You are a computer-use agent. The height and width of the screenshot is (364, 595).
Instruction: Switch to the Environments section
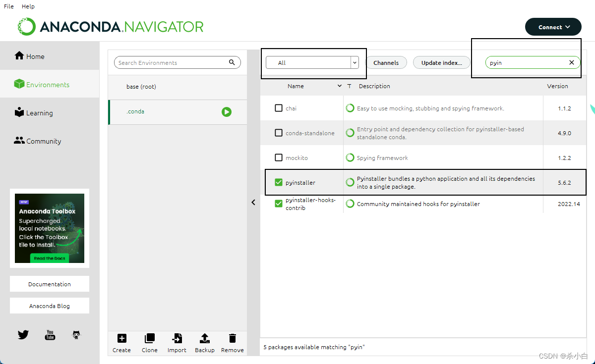pos(50,84)
